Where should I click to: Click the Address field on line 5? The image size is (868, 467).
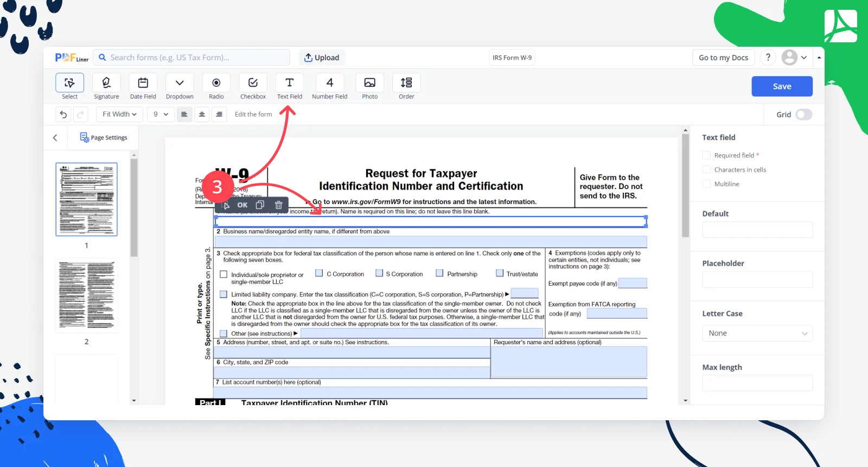coord(353,352)
